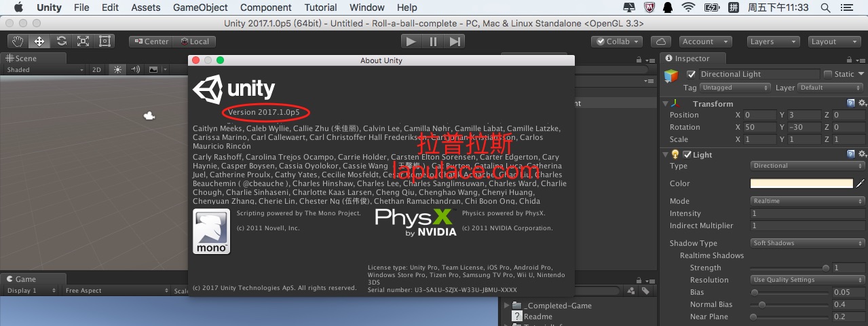
Task: Pick color with the eyedropper icon
Action: pos(861,183)
